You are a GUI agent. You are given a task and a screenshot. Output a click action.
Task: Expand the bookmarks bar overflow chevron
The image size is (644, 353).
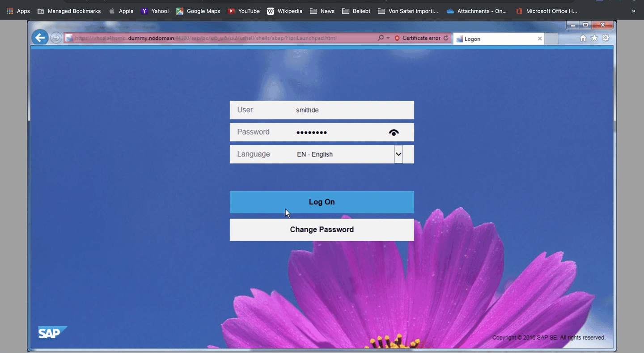coord(633,11)
